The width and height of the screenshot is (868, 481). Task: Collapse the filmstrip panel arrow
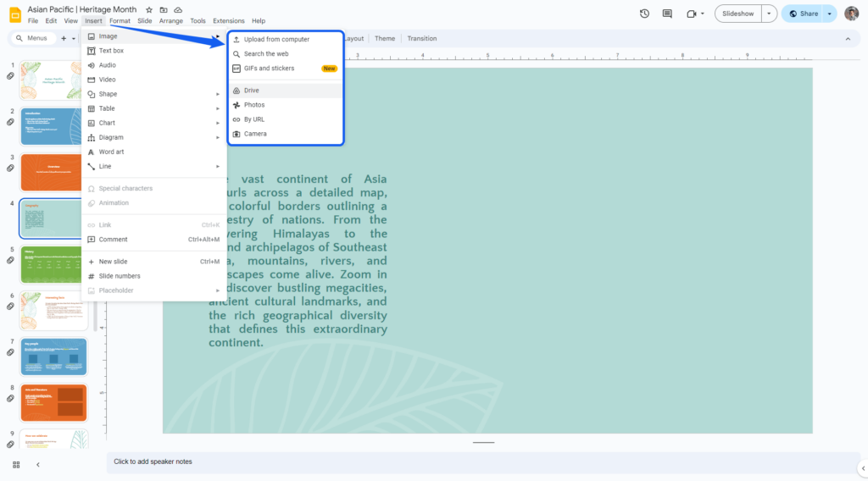click(x=37, y=464)
